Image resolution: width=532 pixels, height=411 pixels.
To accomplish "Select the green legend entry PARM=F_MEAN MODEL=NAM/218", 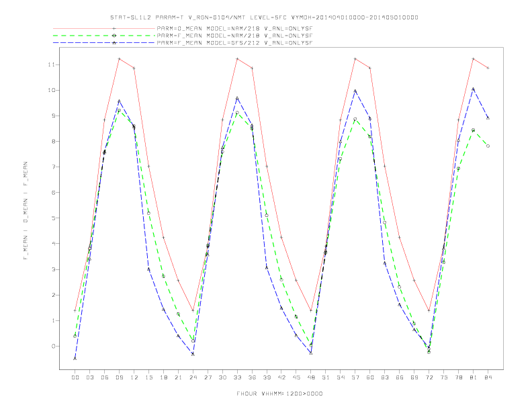I will pos(234,36).
